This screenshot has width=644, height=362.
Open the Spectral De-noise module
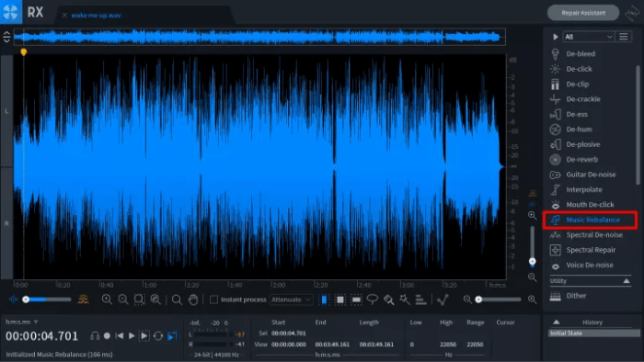click(x=594, y=235)
